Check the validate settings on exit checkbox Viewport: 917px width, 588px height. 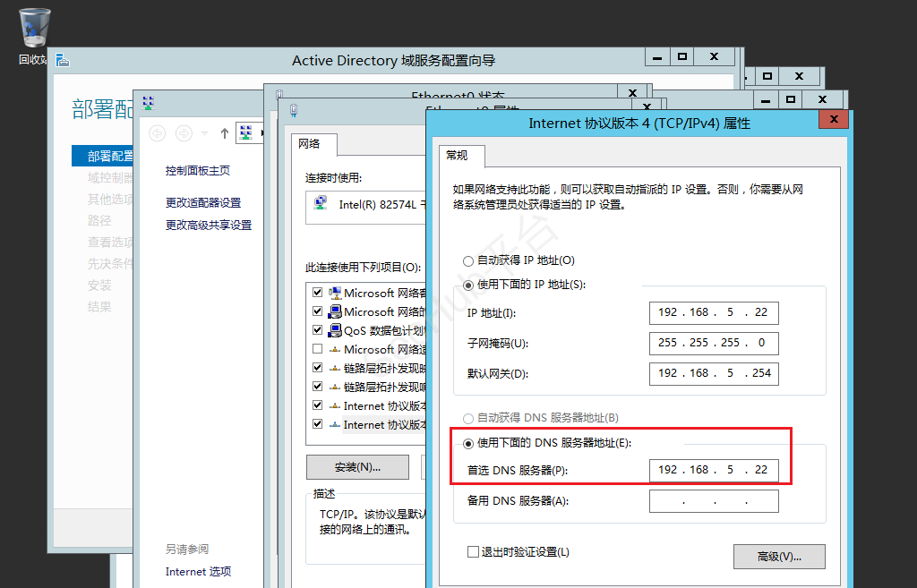473,552
